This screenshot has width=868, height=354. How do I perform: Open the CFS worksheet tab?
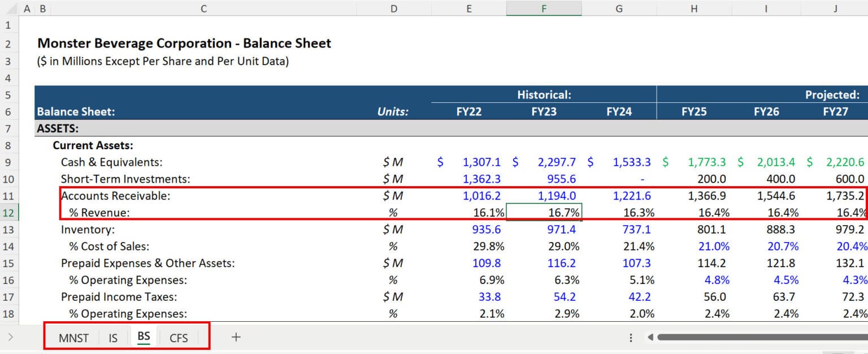pyautogui.click(x=179, y=338)
